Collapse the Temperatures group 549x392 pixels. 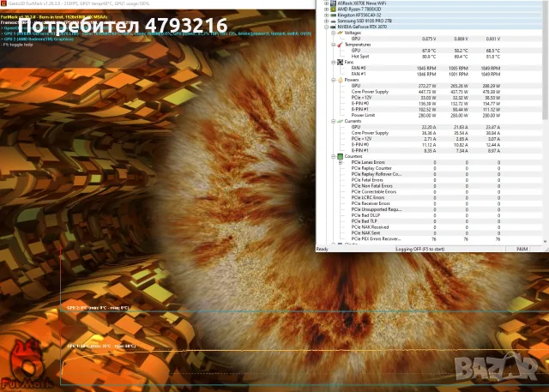pos(334,45)
